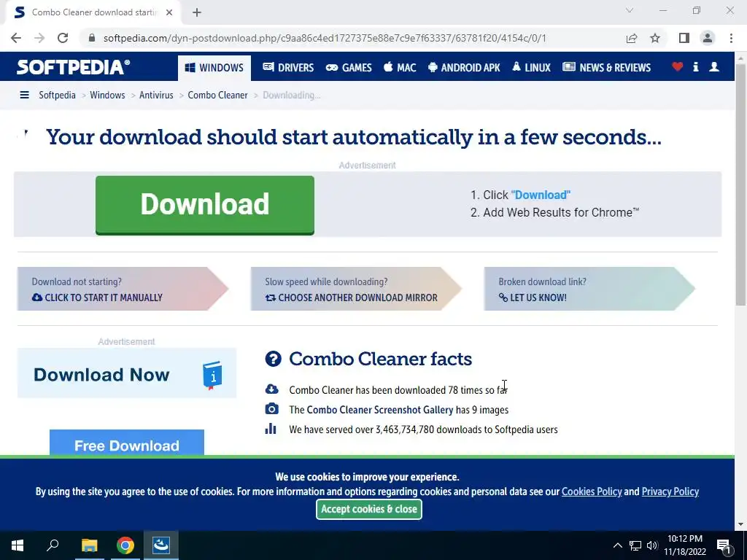Select the Games category tab

coord(349,68)
